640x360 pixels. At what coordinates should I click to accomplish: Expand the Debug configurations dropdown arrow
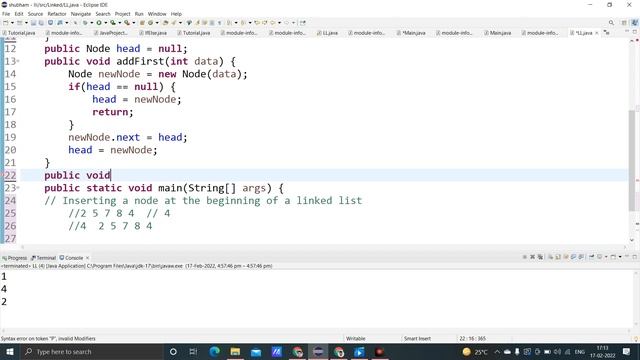click(x=91, y=23)
